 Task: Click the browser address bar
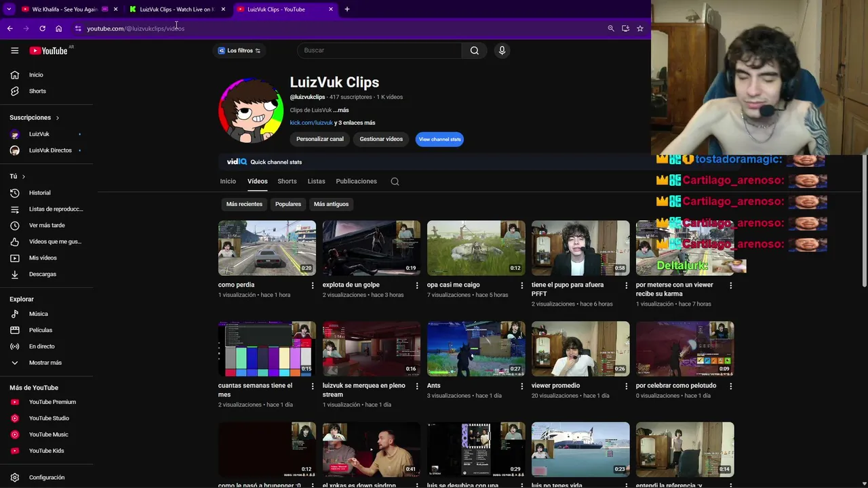[339, 28]
